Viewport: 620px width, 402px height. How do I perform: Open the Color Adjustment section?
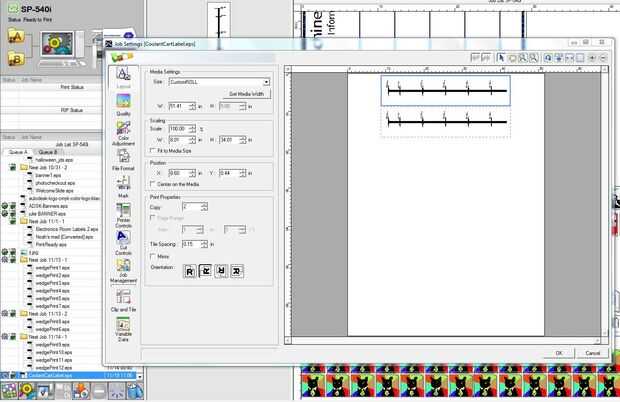click(x=123, y=133)
